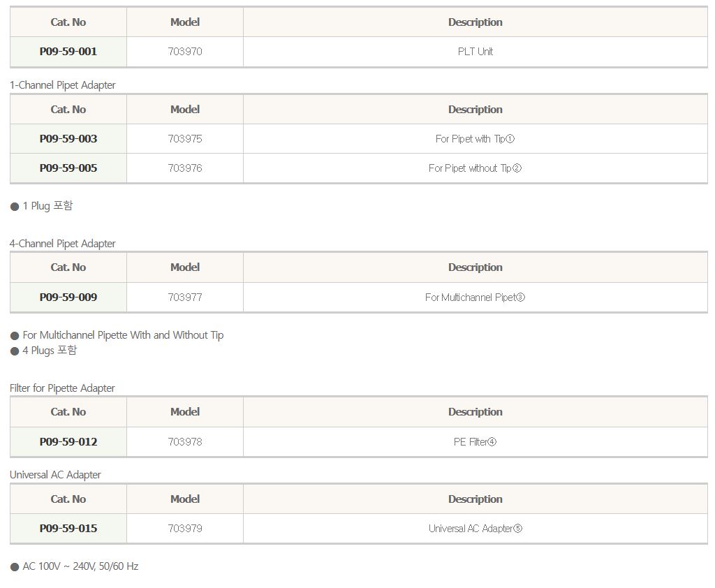Image resolution: width=715 pixels, height=588 pixels.
Task: Click the "AC 100V ~ 240V, 50/60 Hz" note
Action: (x=80, y=566)
